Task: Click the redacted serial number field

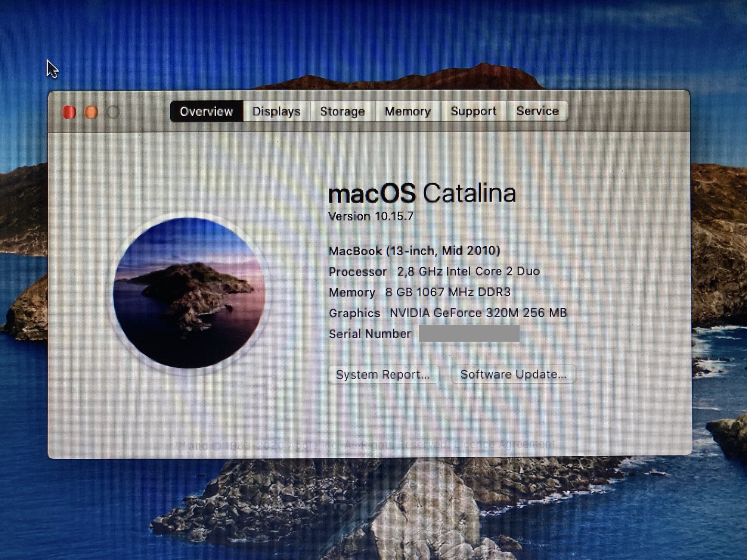Action: 469,333
